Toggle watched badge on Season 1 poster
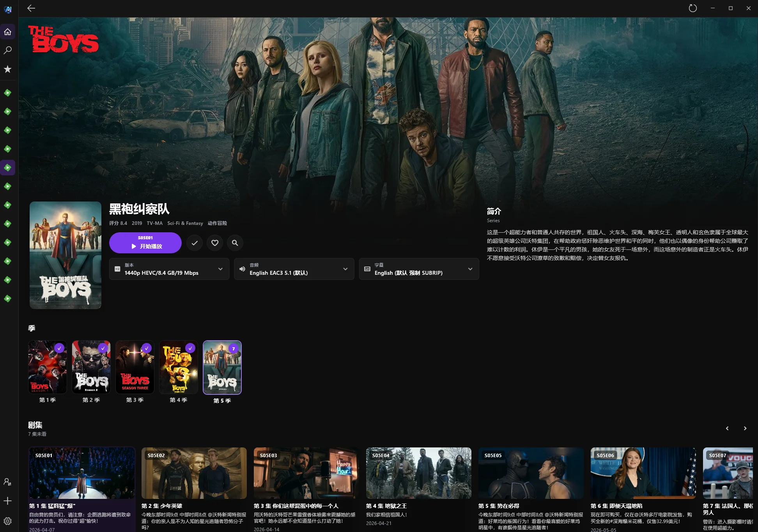This screenshot has height=532, width=758. pyautogui.click(x=59, y=348)
